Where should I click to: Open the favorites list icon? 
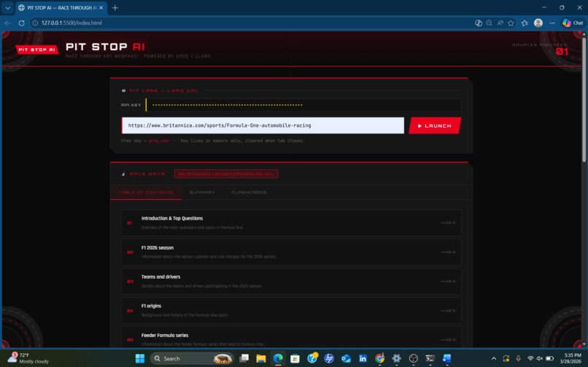coord(525,23)
